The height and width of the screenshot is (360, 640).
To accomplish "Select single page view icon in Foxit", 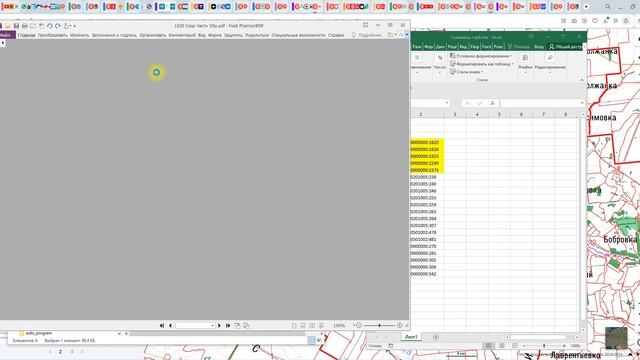I will [294, 326].
